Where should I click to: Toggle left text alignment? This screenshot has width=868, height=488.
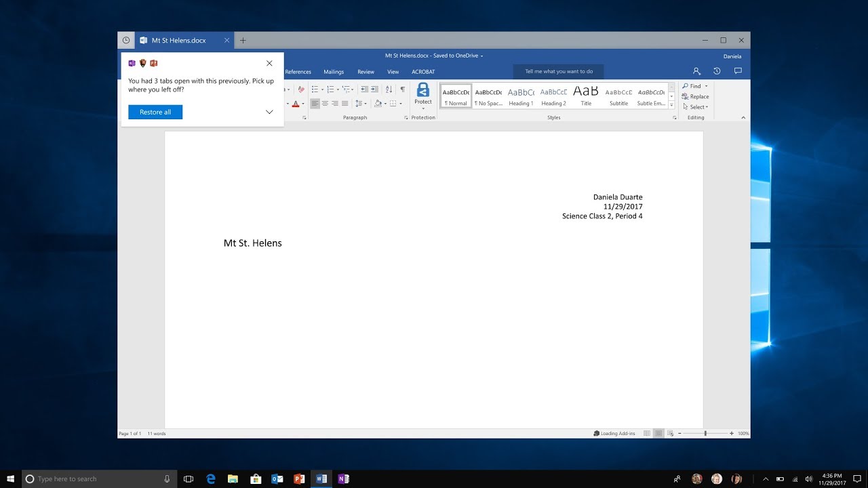pos(315,104)
